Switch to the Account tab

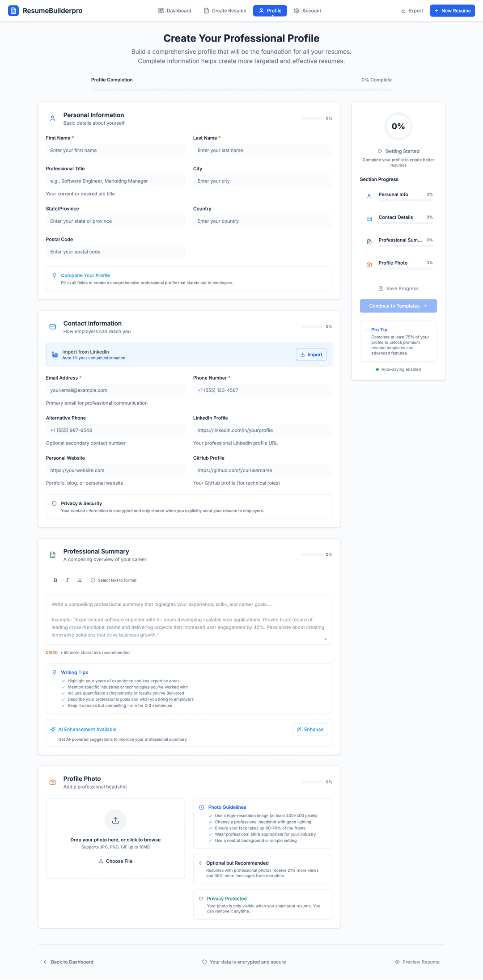click(307, 10)
